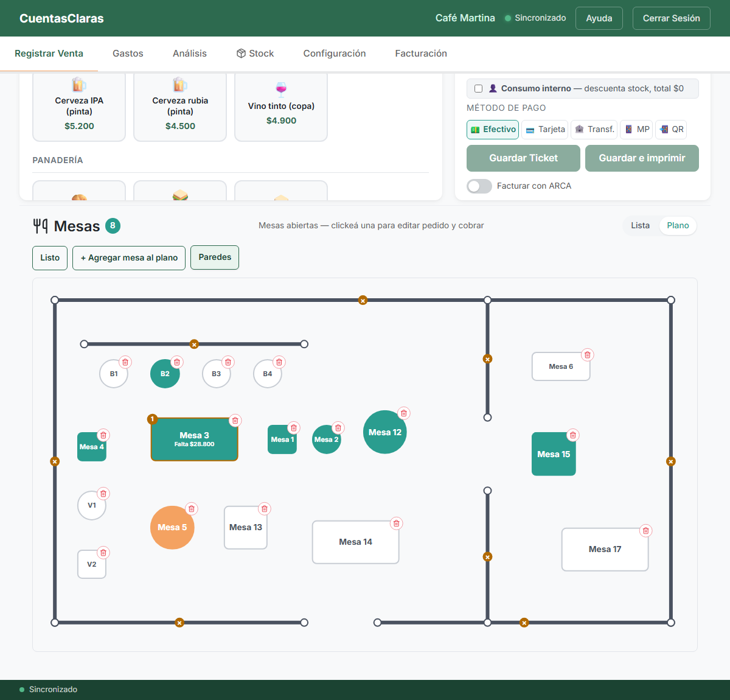
Task: Click Guardar e imprimir button
Action: (x=642, y=158)
